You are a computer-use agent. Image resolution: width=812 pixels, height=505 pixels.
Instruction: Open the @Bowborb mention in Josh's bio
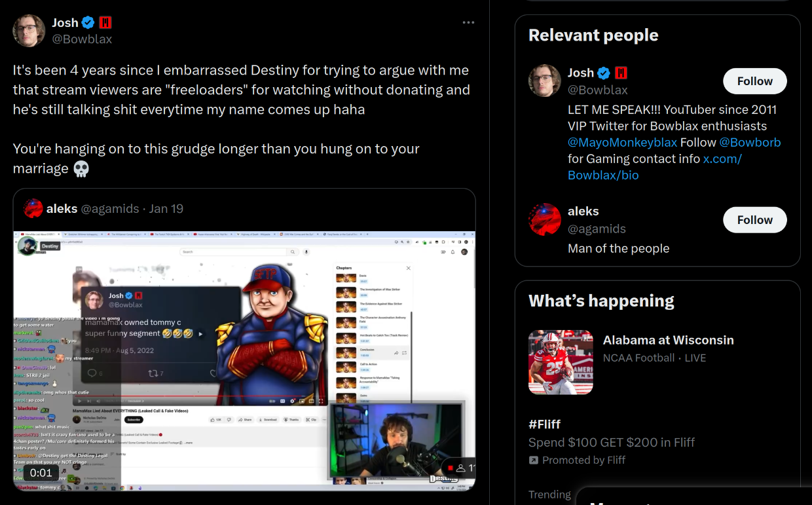750,142
